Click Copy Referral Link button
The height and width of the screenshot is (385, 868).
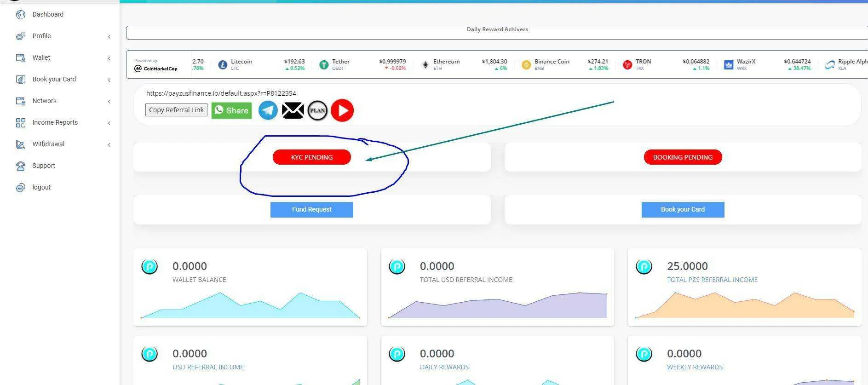coord(176,110)
